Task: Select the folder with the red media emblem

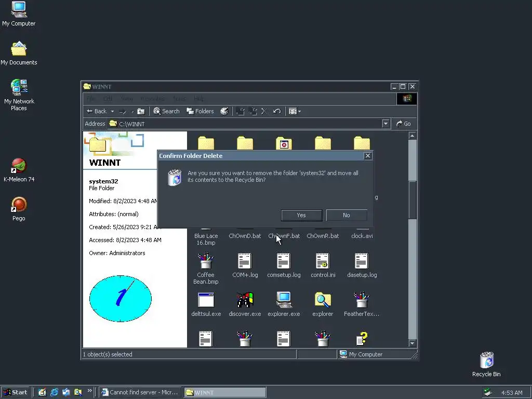Action: (x=284, y=143)
